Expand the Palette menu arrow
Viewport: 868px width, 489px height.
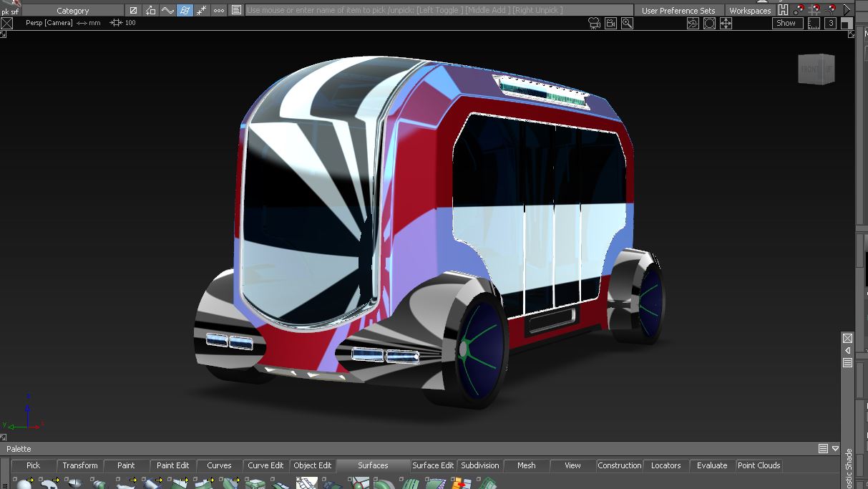[835, 449]
